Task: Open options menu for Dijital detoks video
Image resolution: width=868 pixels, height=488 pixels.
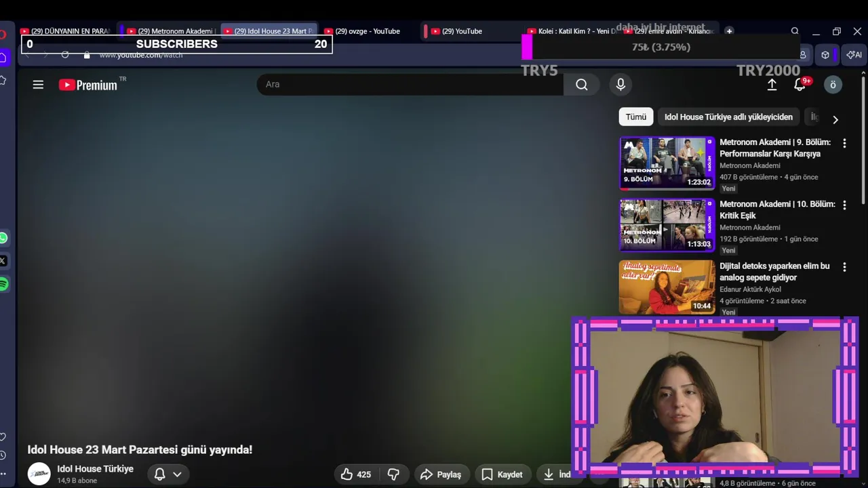Action: [x=844, y=267]
